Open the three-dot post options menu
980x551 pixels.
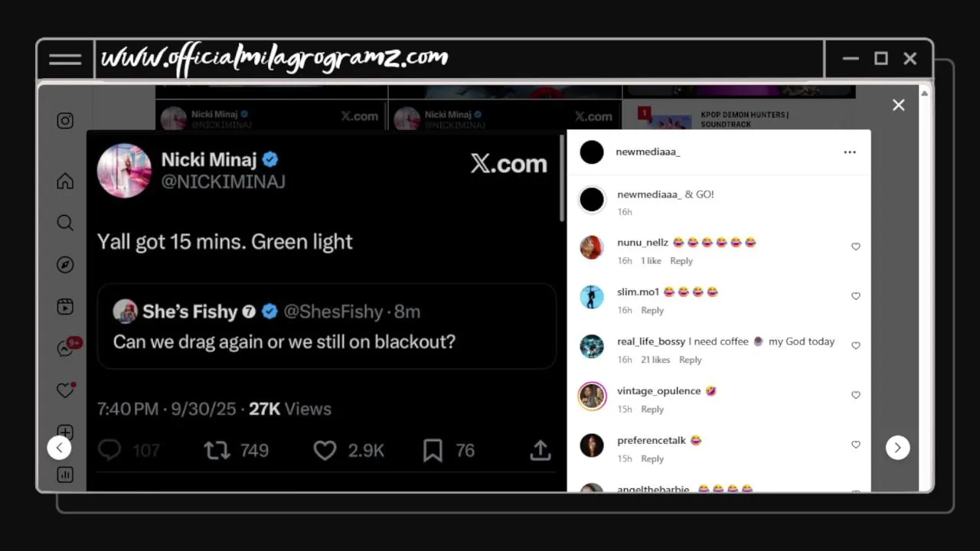coord(850,152)
